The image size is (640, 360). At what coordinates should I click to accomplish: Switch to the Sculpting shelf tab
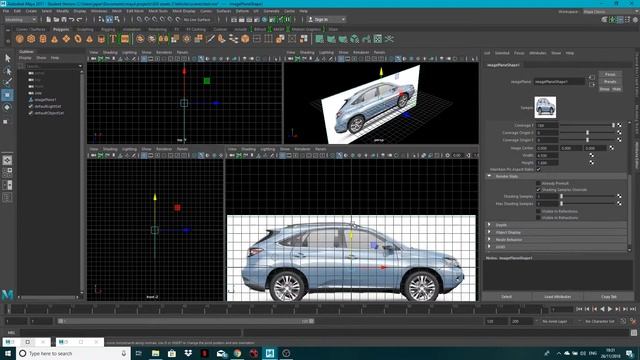(x=85, y=29)
